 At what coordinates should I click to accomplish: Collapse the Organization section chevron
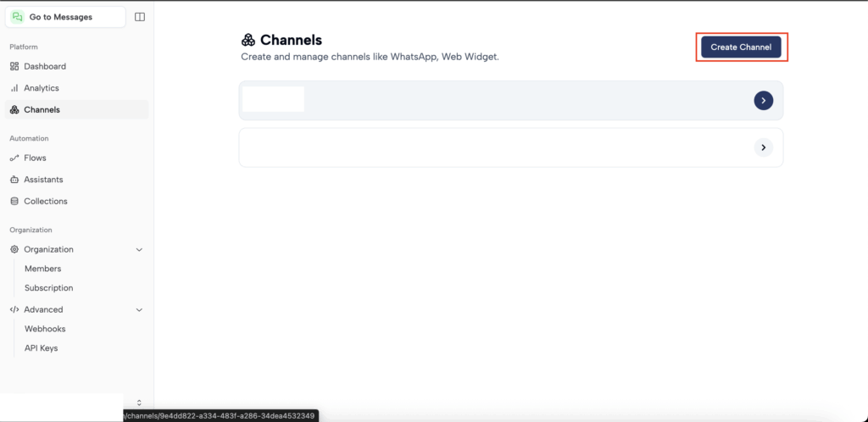[139, 249]
